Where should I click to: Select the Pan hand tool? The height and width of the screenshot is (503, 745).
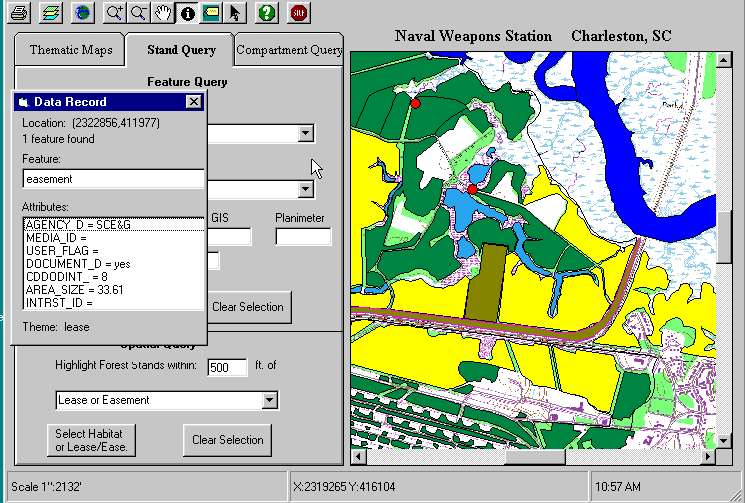click(x=163, y=13)
